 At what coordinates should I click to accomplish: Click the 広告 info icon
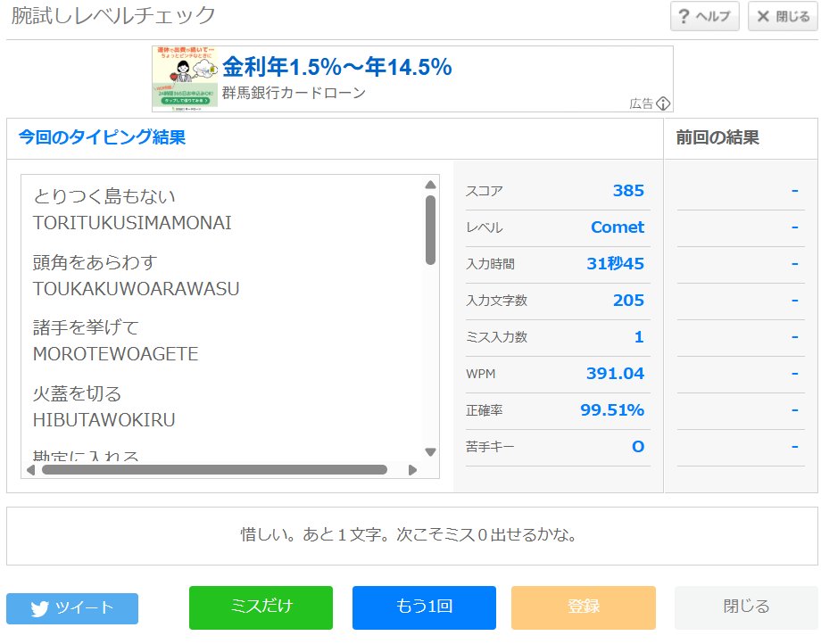[663, 103]
